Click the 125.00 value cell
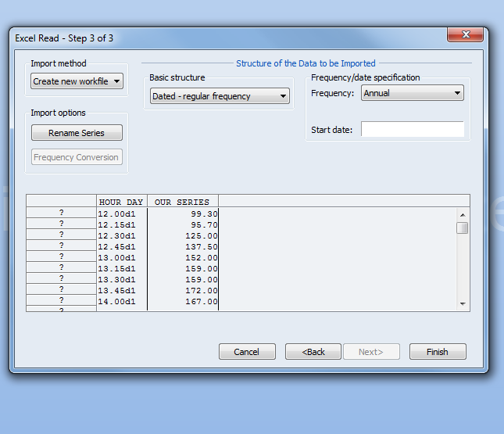 click(x=183, y=236)
